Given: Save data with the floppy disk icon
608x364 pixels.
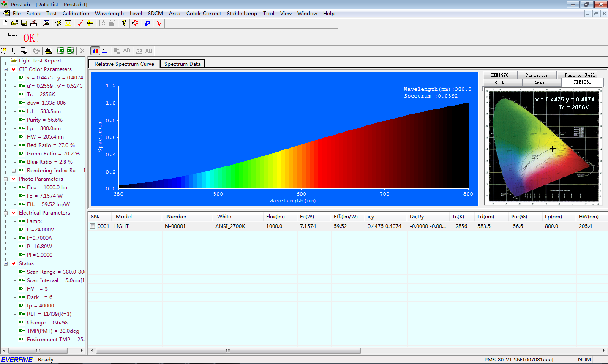Looking at the screenshot, I should (x=24, y=23).
